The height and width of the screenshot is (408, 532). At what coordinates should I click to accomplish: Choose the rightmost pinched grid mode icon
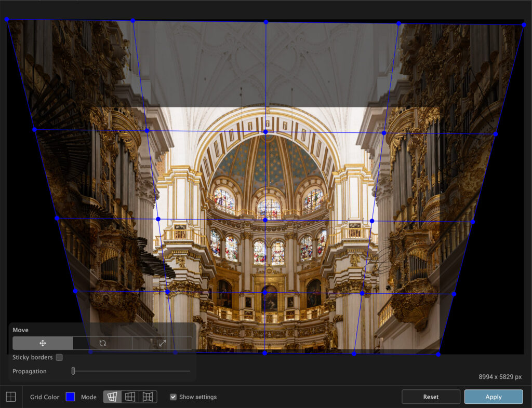click(148, 397)
